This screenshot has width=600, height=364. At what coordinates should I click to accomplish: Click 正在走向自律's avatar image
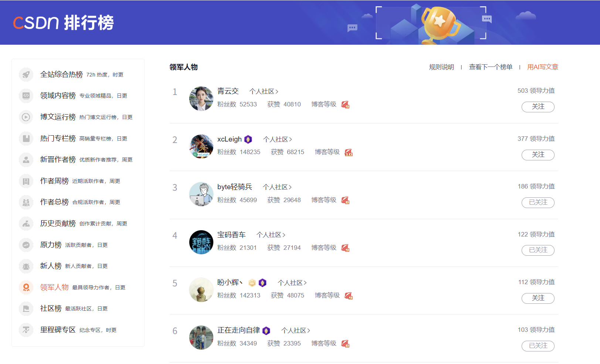pos(201,338)
